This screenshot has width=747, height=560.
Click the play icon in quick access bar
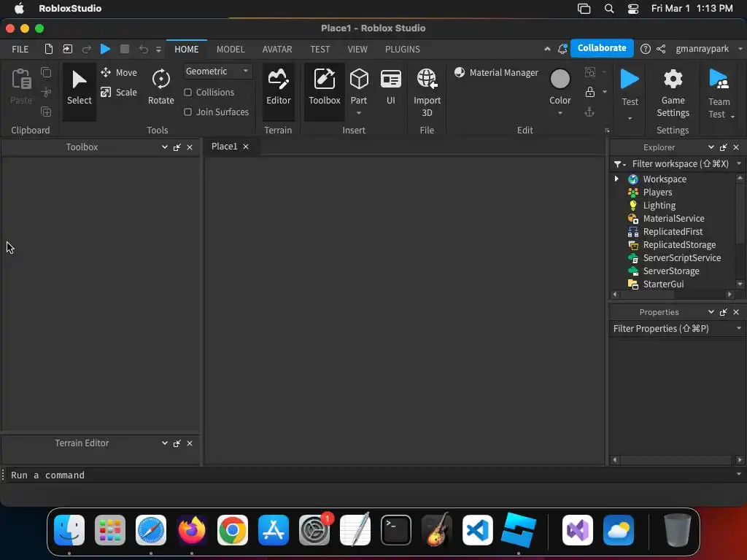tap(105, 49)
